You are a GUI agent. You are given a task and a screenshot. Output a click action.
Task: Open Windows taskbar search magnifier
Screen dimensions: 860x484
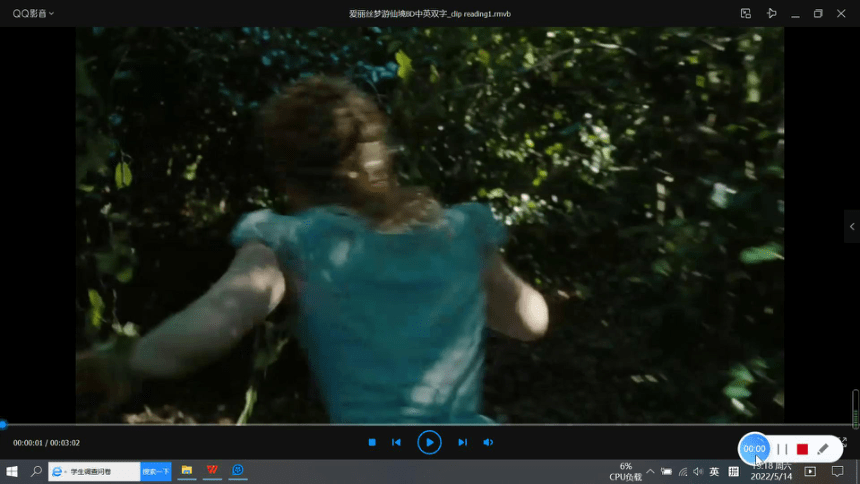36,471
